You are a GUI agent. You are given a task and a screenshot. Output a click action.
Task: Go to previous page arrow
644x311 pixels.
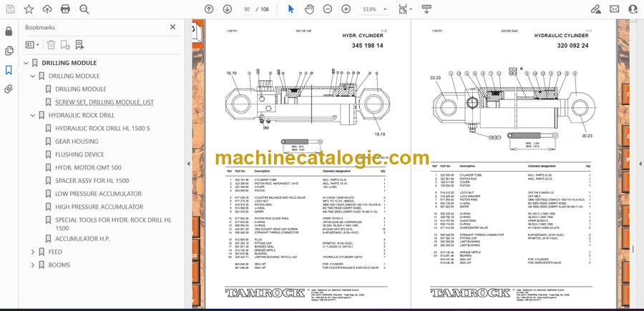tap(209, 9)
